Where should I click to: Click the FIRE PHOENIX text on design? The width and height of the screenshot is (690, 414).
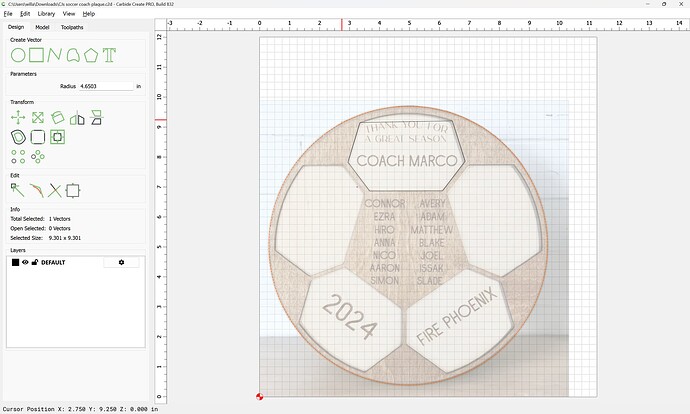point(457,316)
